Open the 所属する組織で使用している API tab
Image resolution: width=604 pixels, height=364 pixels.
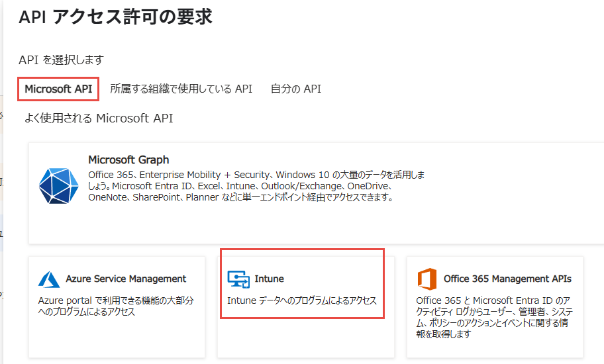tap(181, 89)
